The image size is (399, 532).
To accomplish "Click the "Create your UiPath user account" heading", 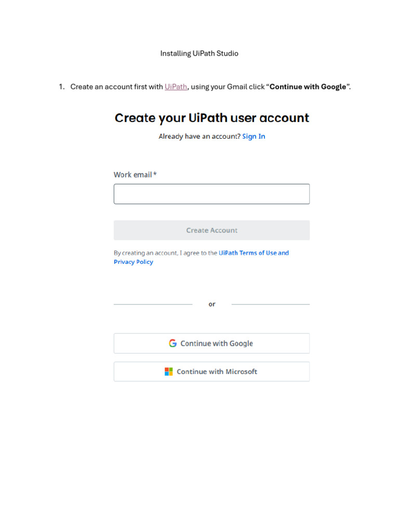I will point(211,118).
